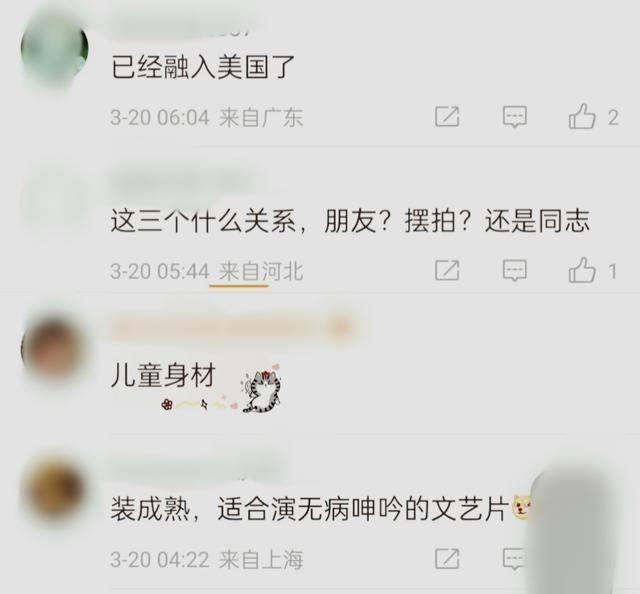Repost the comment from 广东
640x594 pixels.
point(447,117)
